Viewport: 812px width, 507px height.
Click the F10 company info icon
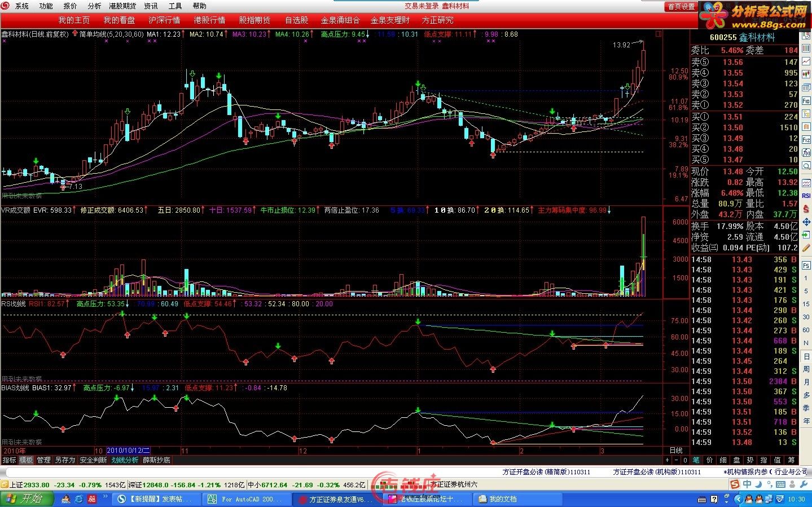(x=806, y=100)
